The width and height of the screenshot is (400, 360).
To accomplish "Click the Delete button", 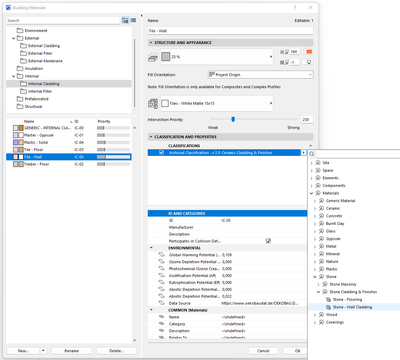I will (x=116, y=351).
